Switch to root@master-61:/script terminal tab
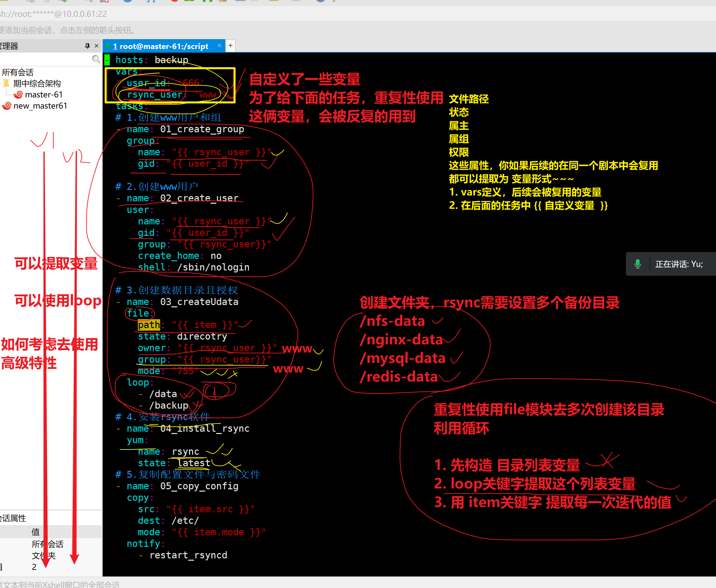The image size is (716, 588). pyautogui.click(x=163, y=46)
